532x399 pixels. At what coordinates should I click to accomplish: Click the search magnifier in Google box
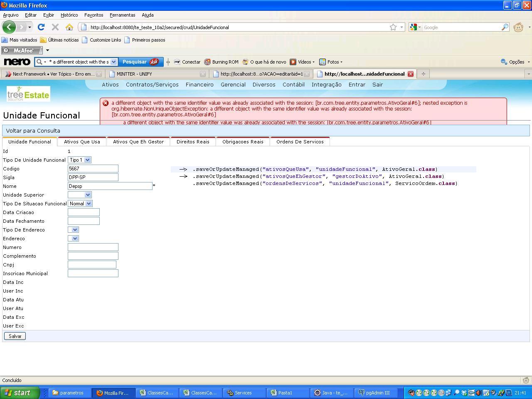[x=505, y=27]
